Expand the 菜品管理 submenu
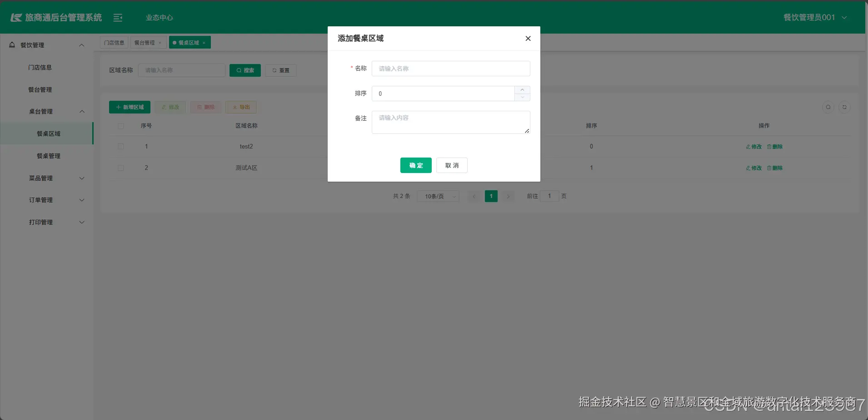This screenshot has height=420, width=868. pyautogui.click(x=47, y=178)
